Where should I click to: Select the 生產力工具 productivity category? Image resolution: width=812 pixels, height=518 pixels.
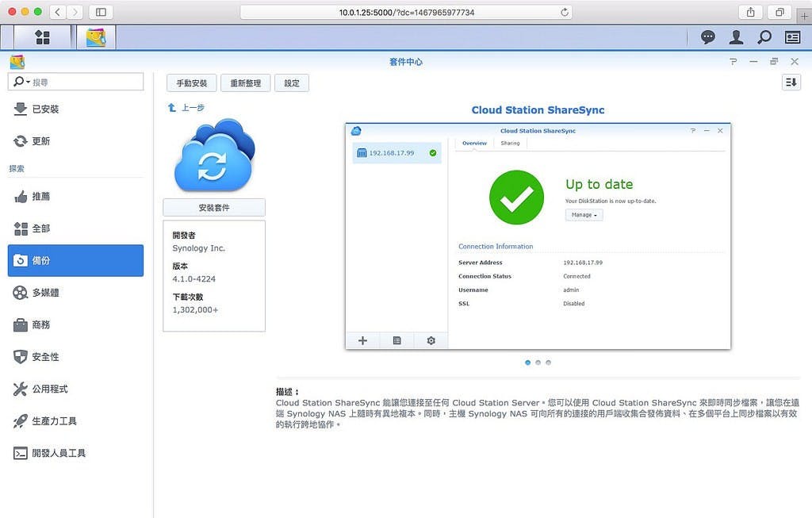75,421
